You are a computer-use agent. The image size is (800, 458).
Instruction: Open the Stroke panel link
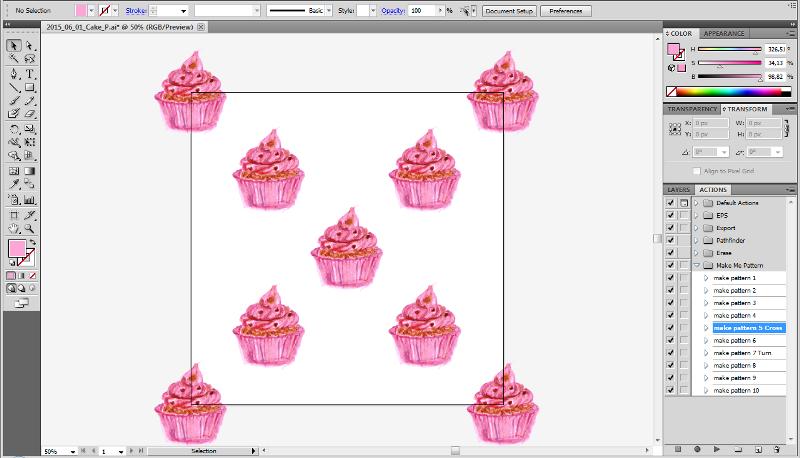[136, 11]
